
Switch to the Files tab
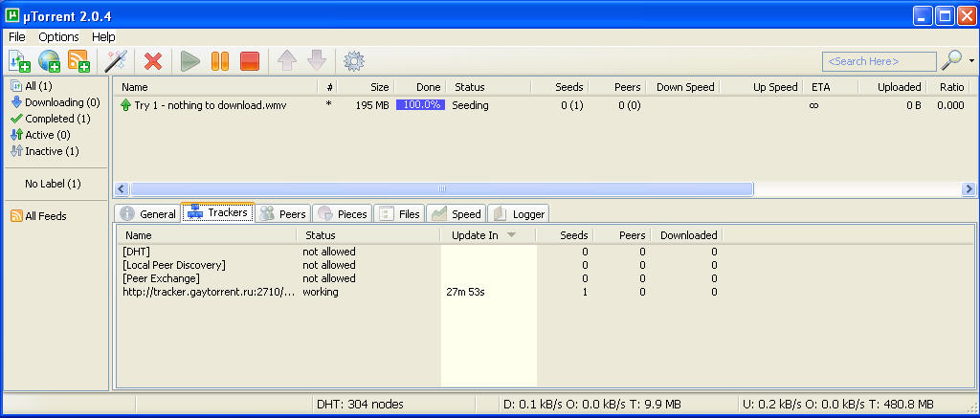pos(399,213)
